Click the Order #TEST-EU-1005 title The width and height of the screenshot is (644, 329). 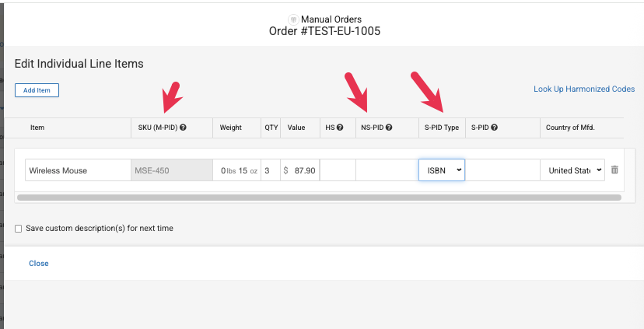[x=324, y=31]
